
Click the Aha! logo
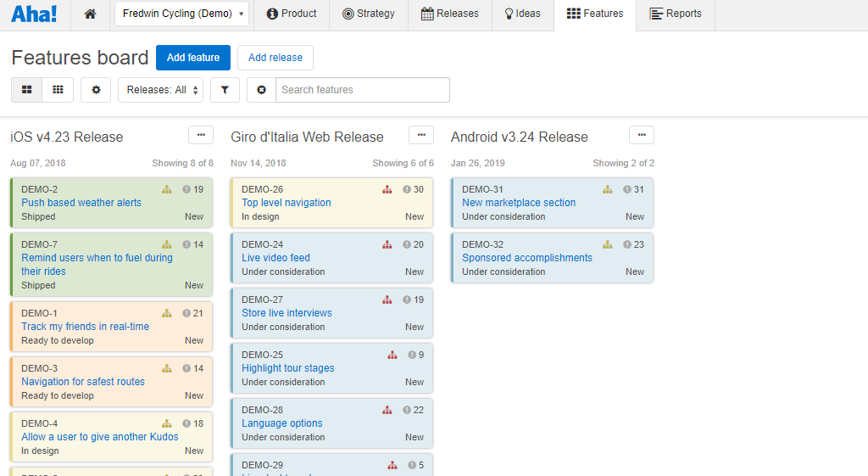(34, 14)
